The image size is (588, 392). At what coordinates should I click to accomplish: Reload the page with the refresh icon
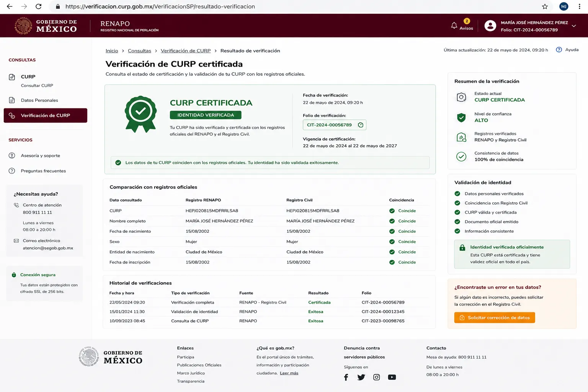pyautogui.click(x=38, y=7)
